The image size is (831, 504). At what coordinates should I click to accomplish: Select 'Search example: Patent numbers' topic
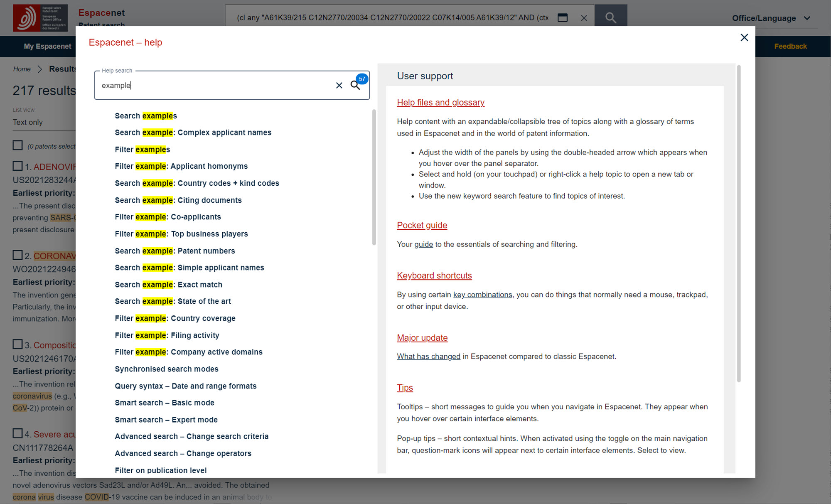(x=175, y=251)
